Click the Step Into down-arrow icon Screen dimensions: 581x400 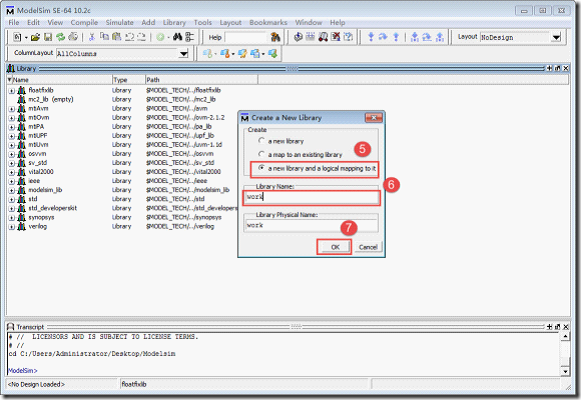pyautogui.click(x=371, y=37)
